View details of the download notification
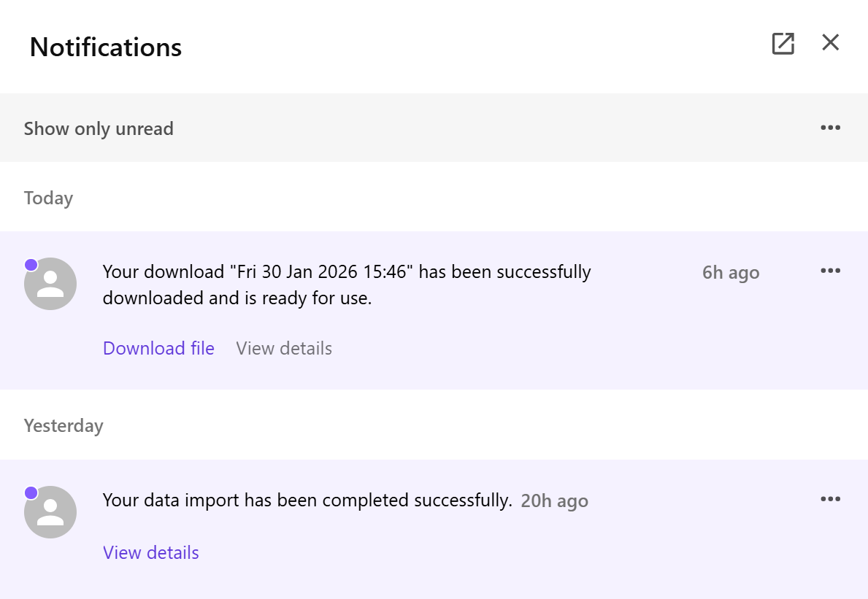The image size is (868, 599). coord(284,349)
